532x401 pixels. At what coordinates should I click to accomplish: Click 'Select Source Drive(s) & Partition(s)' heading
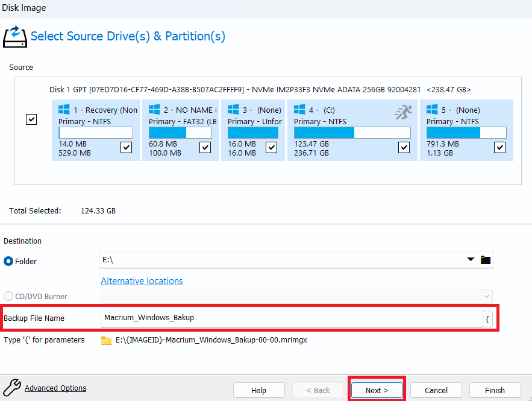point(128,36)
